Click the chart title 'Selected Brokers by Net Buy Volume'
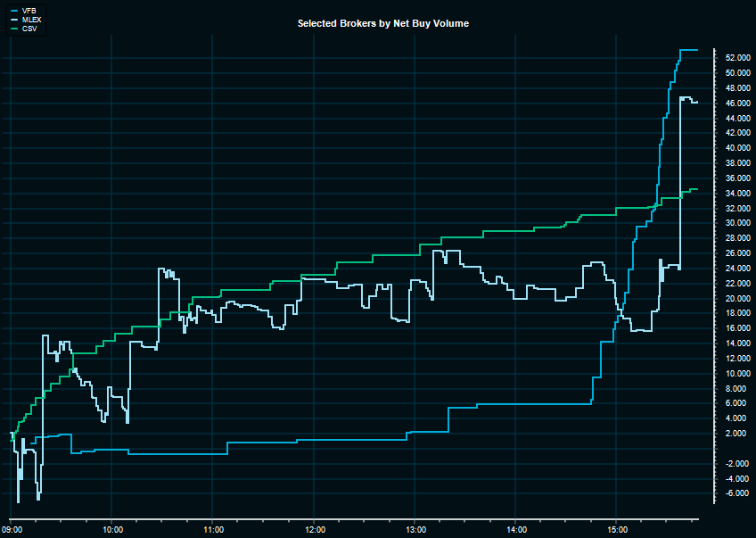Viewport: 756px width, 538px height. pos(383,24)
